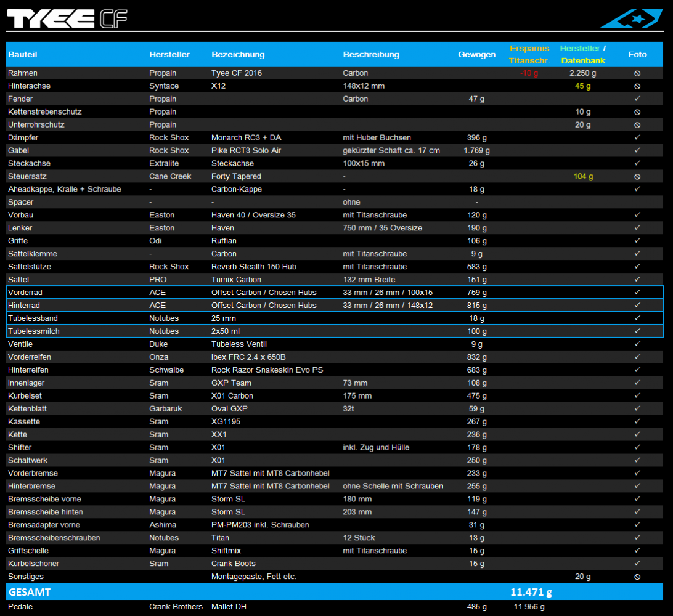Select the XG1195 cassette cell
This screenshot has height=616, width=673.
[x=226, y=421]
